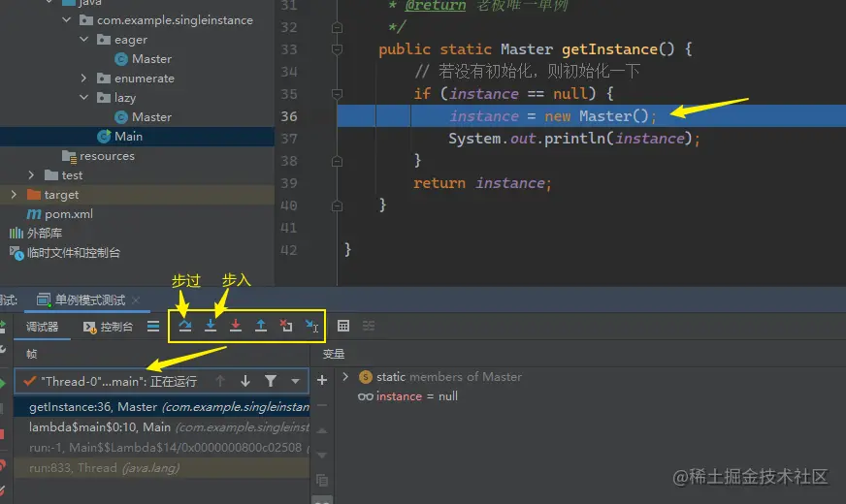The width and height of the screenshot is (846, 504).
Task: Switch to the 控制台 tab
Action: pos(108,328)
